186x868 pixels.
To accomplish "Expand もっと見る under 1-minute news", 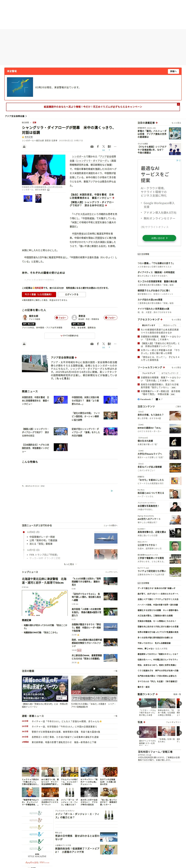I will click(70, 564).
